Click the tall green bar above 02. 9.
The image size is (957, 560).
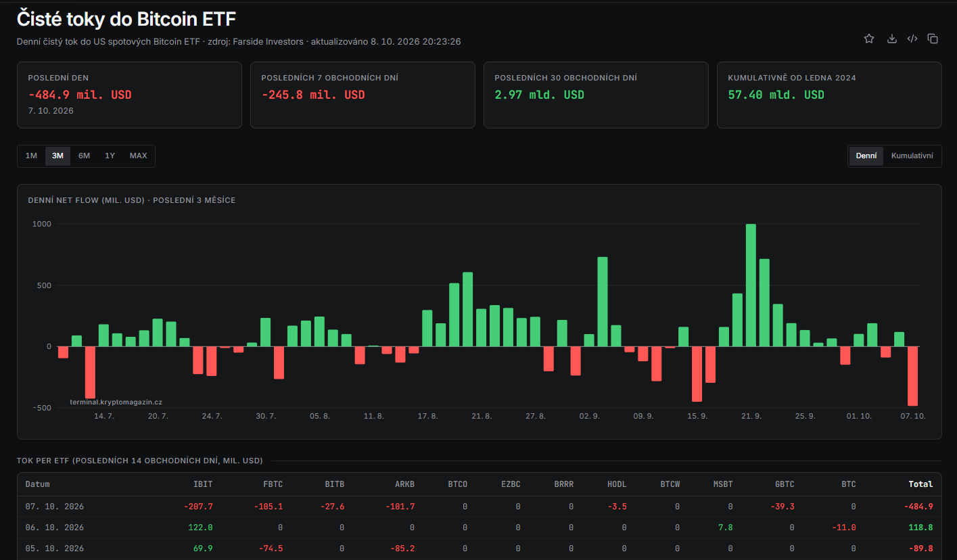[x=602, y=302]
